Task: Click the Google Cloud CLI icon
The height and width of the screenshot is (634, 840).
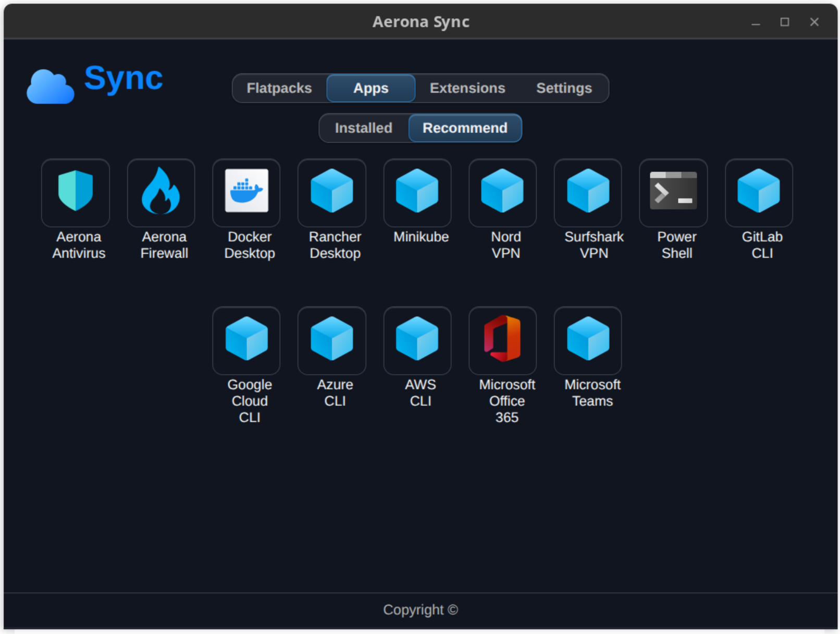Action: pyautogui.click(x=246, y=340)
